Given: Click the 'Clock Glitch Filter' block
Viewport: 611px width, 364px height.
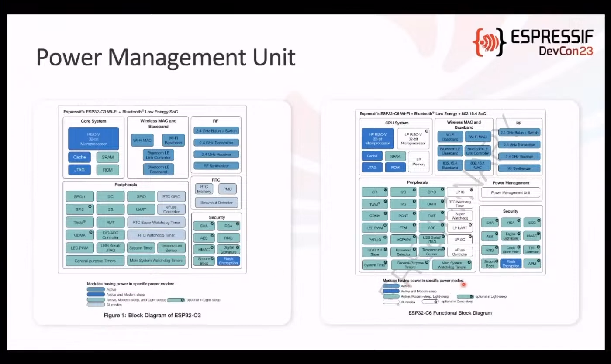Looking at the screenshot, I should click(x=511, y=250).
